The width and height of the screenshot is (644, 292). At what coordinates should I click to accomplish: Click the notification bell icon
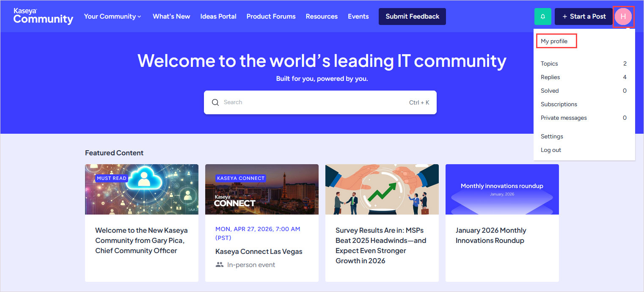pyautogui.click(x=542, y=17)
